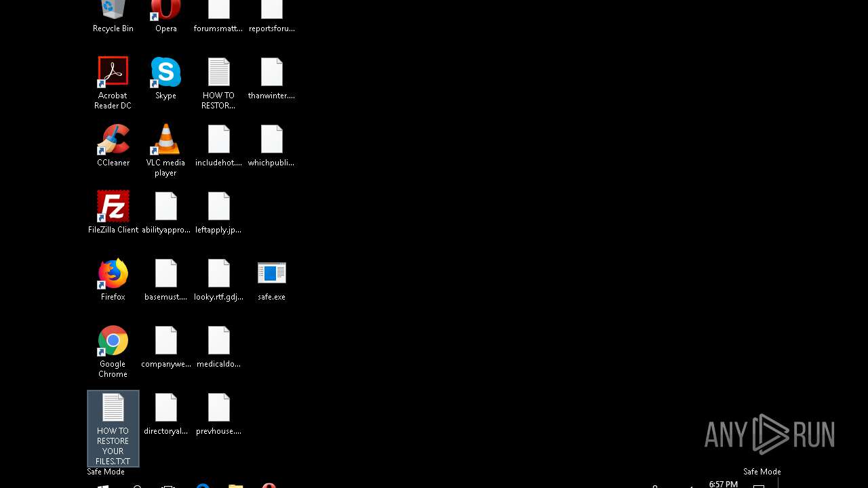
Task: Select the safe.exe application icon
Action: 271,280
